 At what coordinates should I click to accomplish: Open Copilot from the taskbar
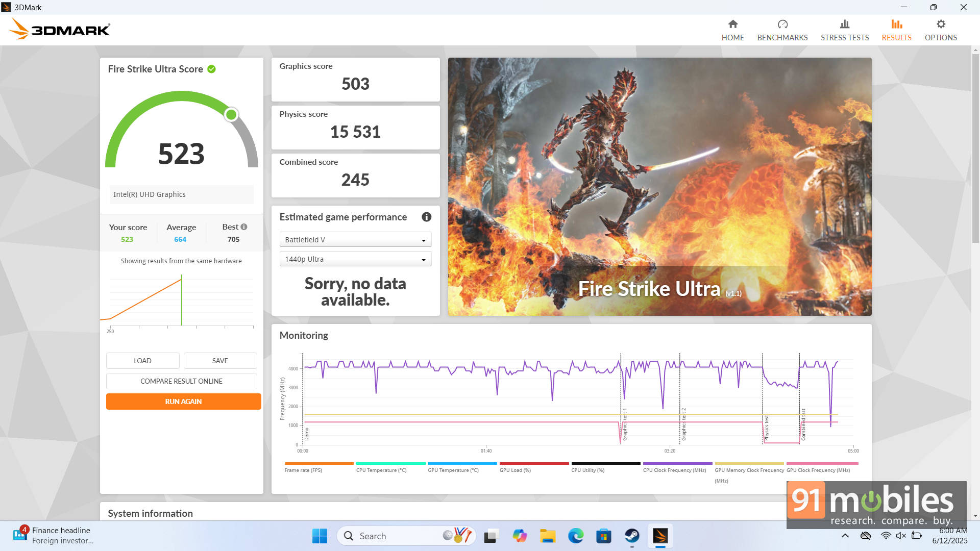(519, 536)
